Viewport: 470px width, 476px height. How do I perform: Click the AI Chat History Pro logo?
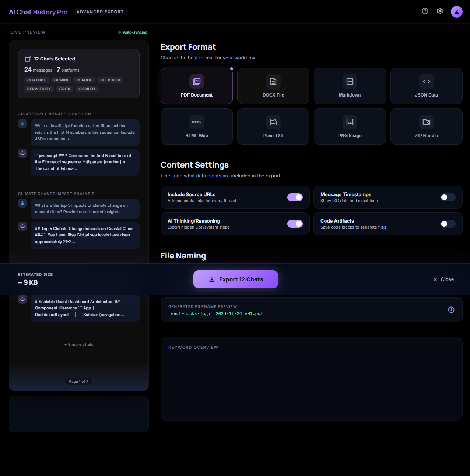pyautogui.click(x=38, y=12)
